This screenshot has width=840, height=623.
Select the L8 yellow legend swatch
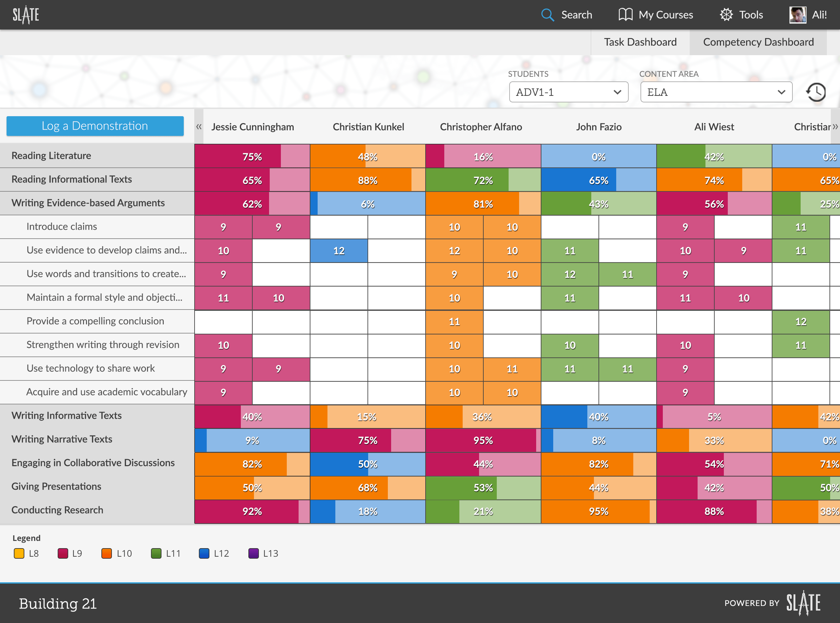[x=19, y=553]
